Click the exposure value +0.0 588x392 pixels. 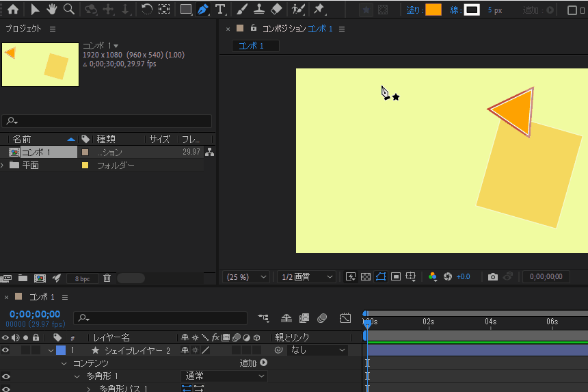click(464, 277)
